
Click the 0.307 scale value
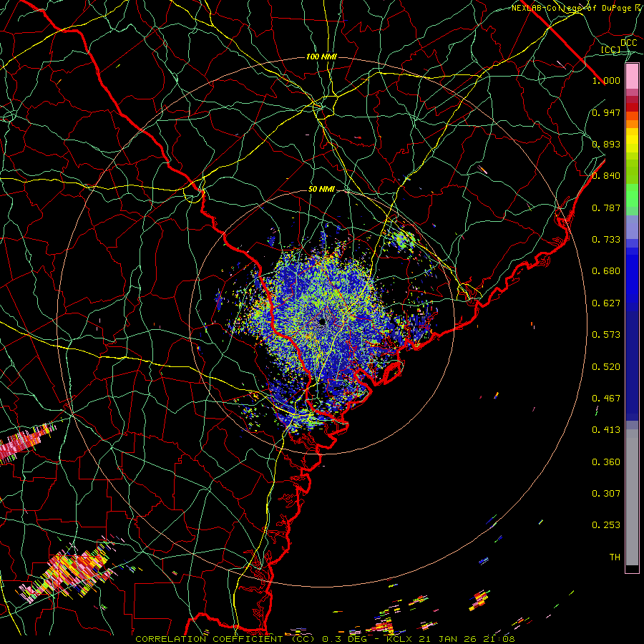606,493
